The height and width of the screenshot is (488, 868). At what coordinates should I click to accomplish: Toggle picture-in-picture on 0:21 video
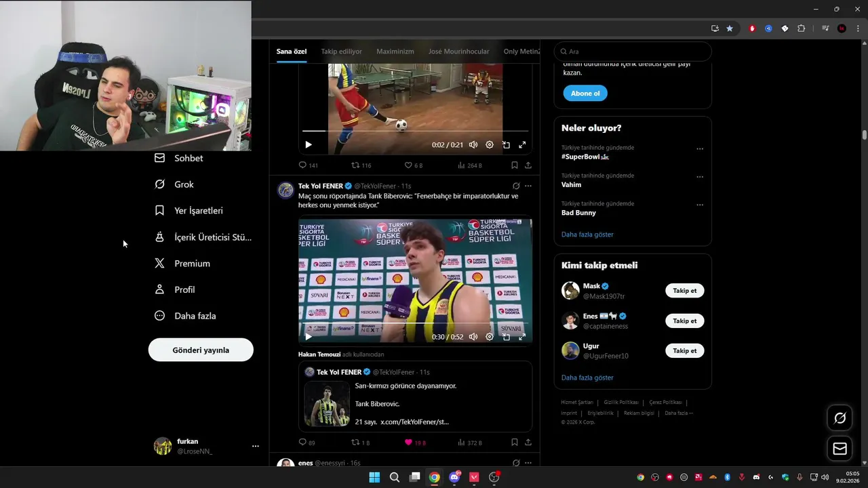click(506, 144)
